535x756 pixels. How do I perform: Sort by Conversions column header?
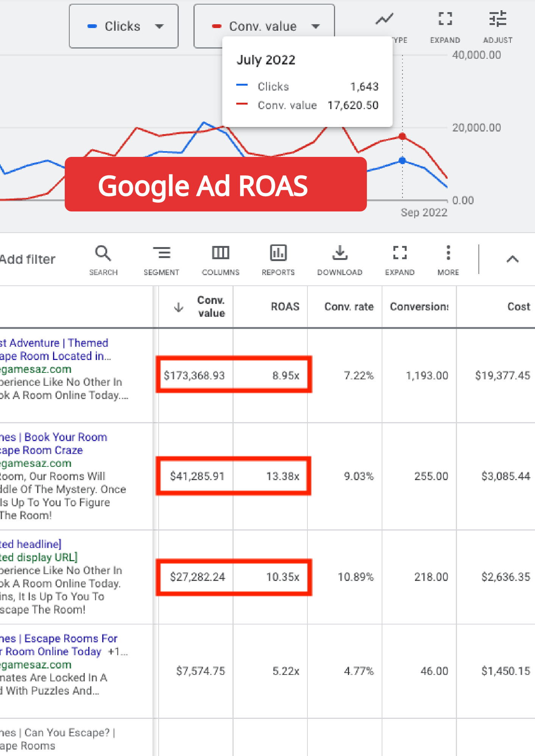click(419, 307)
